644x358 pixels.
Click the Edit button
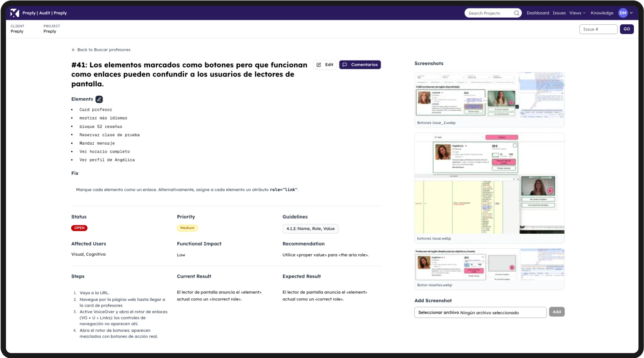325,65
